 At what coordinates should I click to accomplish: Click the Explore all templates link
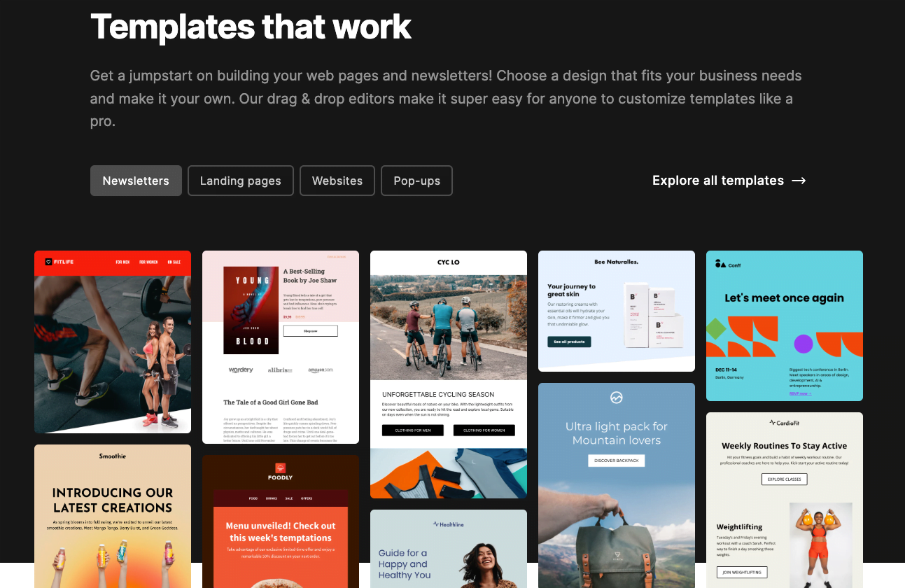(717, 181)
